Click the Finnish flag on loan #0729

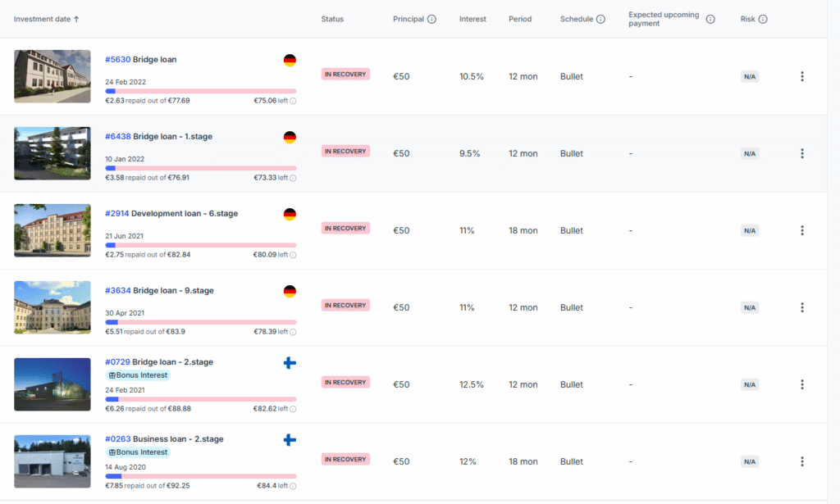point(290,363)
